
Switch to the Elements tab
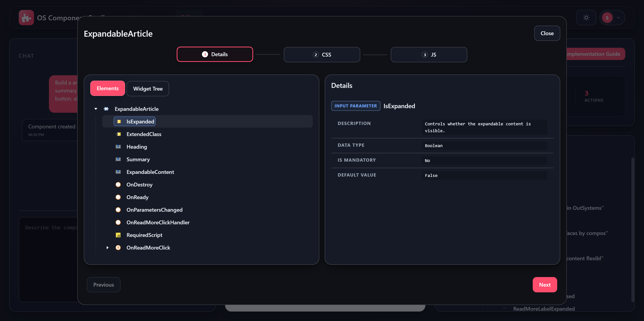(107, 88)
